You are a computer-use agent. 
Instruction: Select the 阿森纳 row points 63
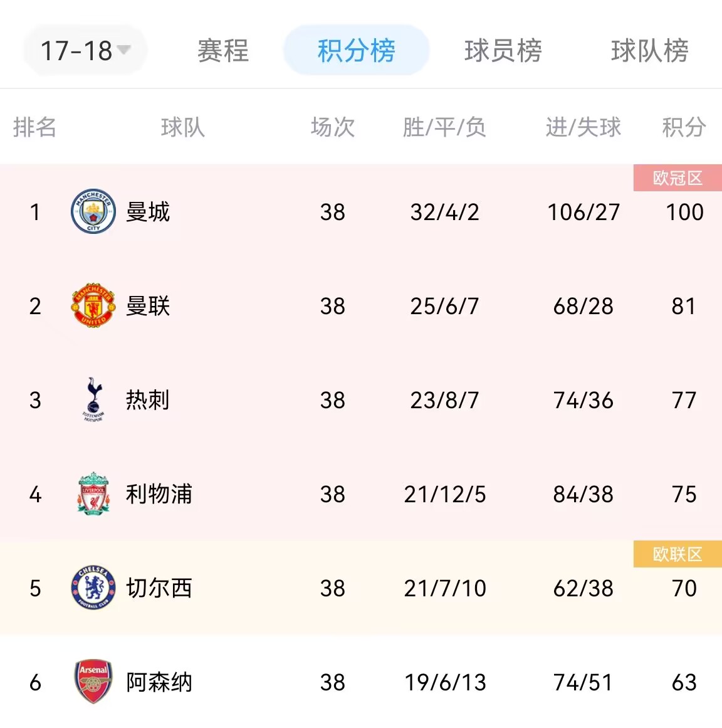(x=684, y=682)
